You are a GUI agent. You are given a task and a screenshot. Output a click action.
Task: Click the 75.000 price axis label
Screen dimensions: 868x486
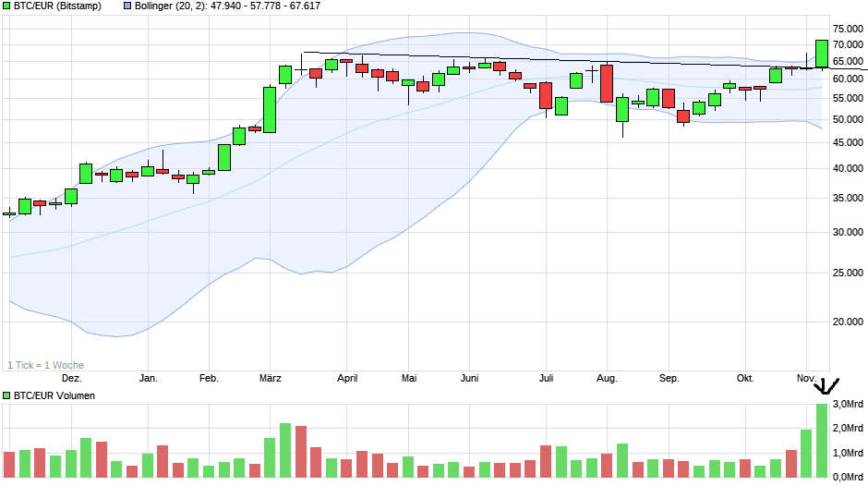click(x=848, y=29)
